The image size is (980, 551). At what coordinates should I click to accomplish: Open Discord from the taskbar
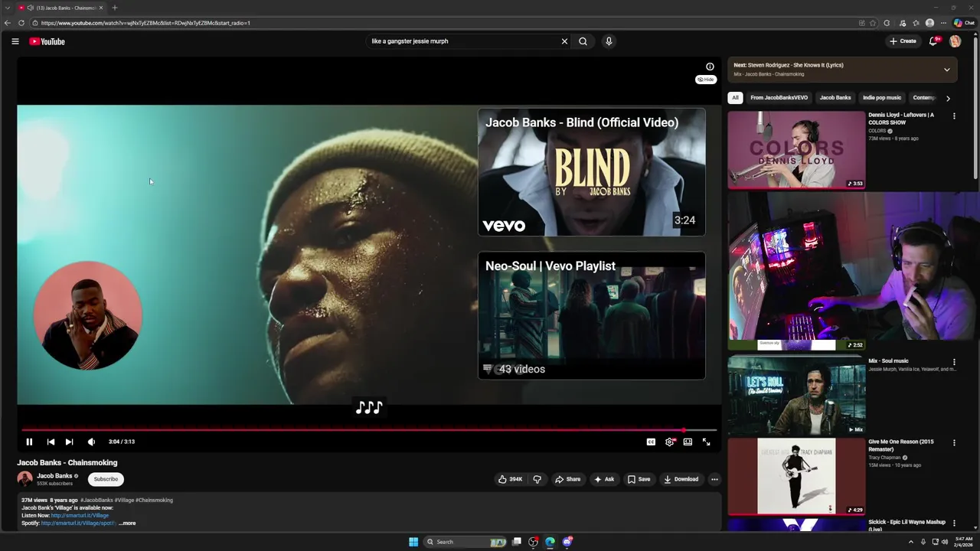click(567, 542)
